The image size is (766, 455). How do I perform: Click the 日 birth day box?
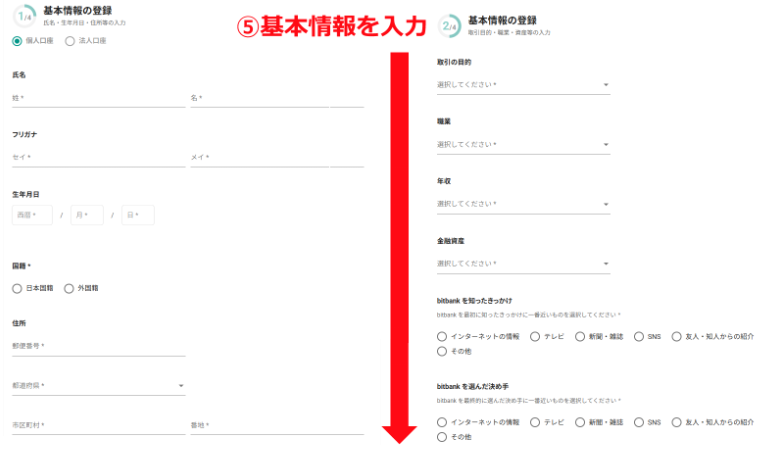(138, 215)
